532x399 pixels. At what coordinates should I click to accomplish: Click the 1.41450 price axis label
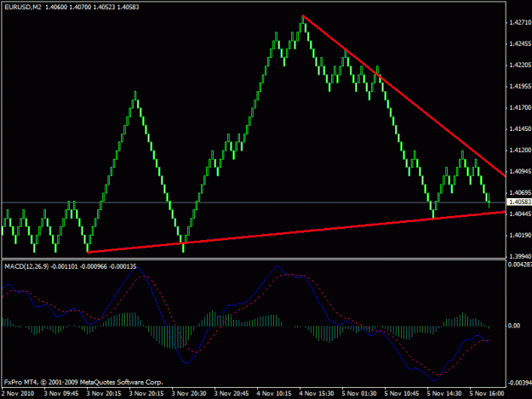(520, 128)
